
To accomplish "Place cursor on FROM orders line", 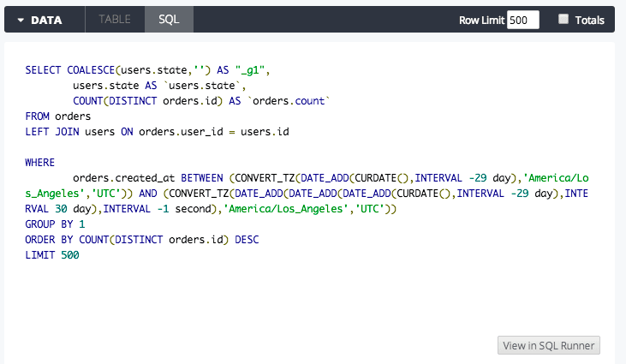I will [57, 116].
